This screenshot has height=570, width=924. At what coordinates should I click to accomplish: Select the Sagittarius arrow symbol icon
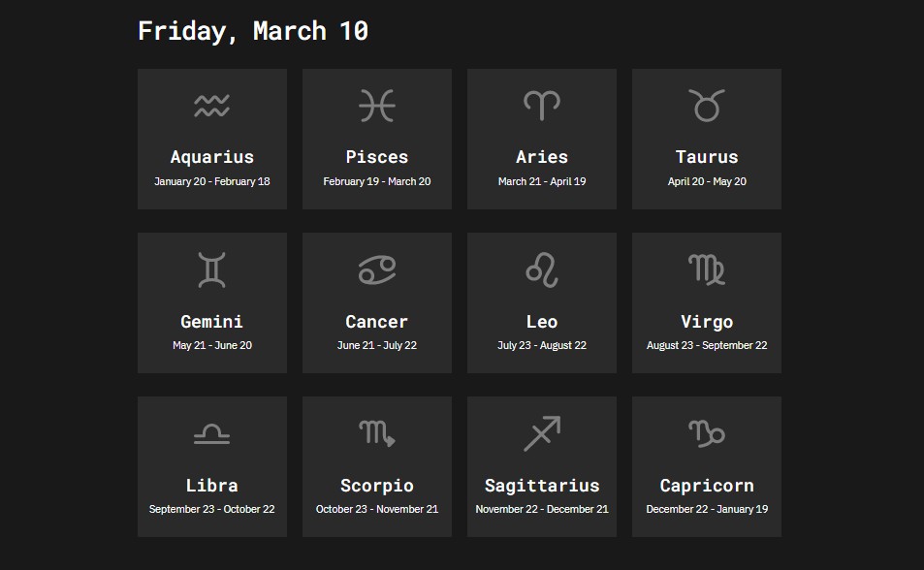point(541,432)
